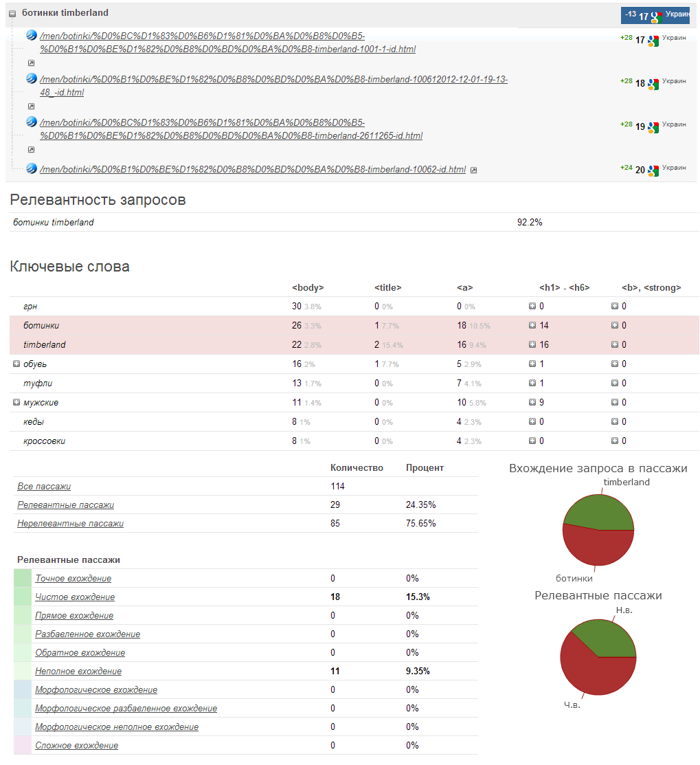Expand h1-h6 details for мужские row
The image size is (700, 765).
pos(532,402)
